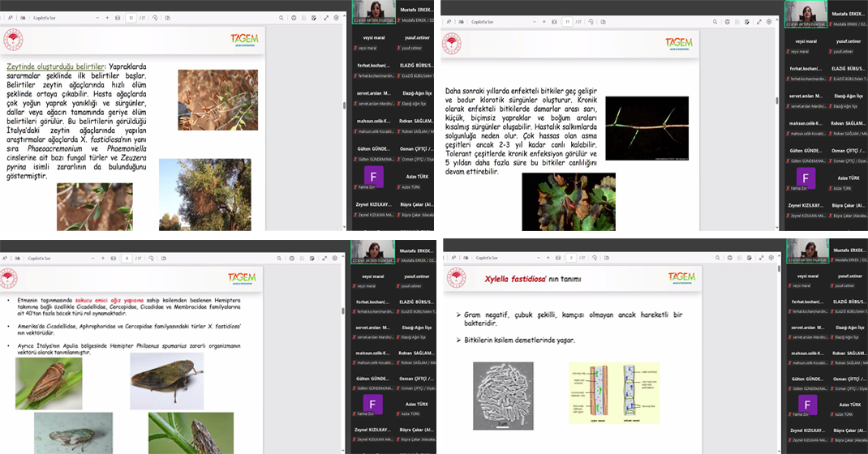The height and width of the screenshot is (454, 868).
Task: Click purple F avatar beside the zeytin slide
Action: (x=372, y=177)
